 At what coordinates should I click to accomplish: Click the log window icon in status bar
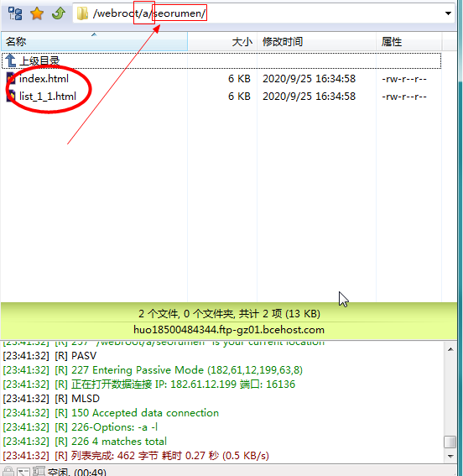coord(39,471)
